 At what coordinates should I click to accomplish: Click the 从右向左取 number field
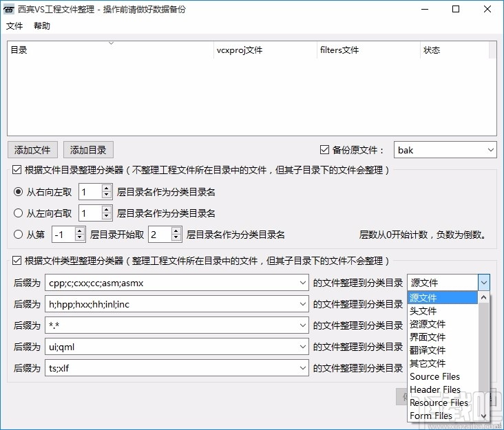point(91,192)
